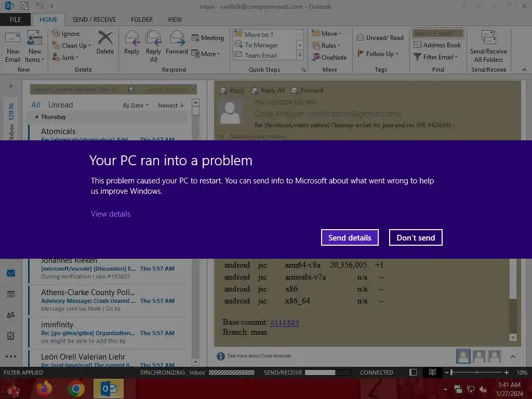532x399 pixels.
Task: Open the iminfinity go-gitea message
Action: [x=109, y=333]
